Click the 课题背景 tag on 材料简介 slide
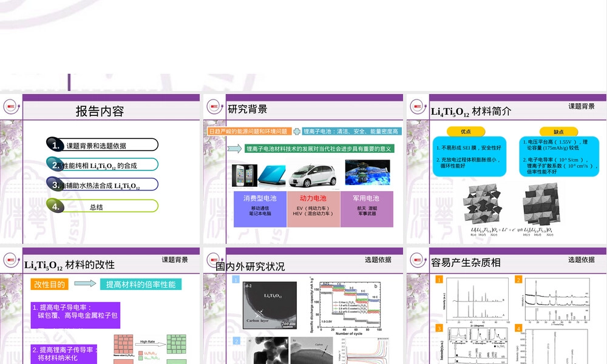Screen dimensions: 607x364 click(581, 106)
